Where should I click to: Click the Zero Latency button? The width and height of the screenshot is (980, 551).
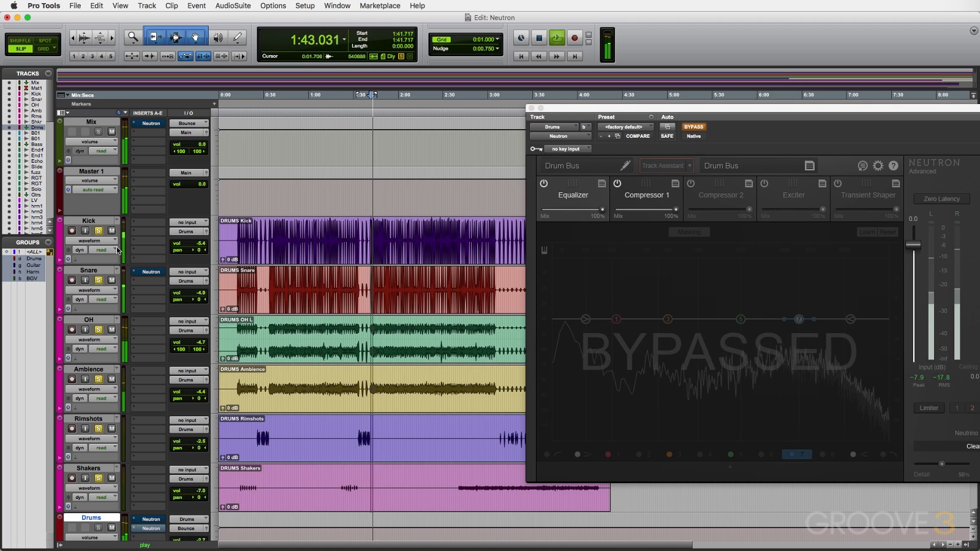941,199
